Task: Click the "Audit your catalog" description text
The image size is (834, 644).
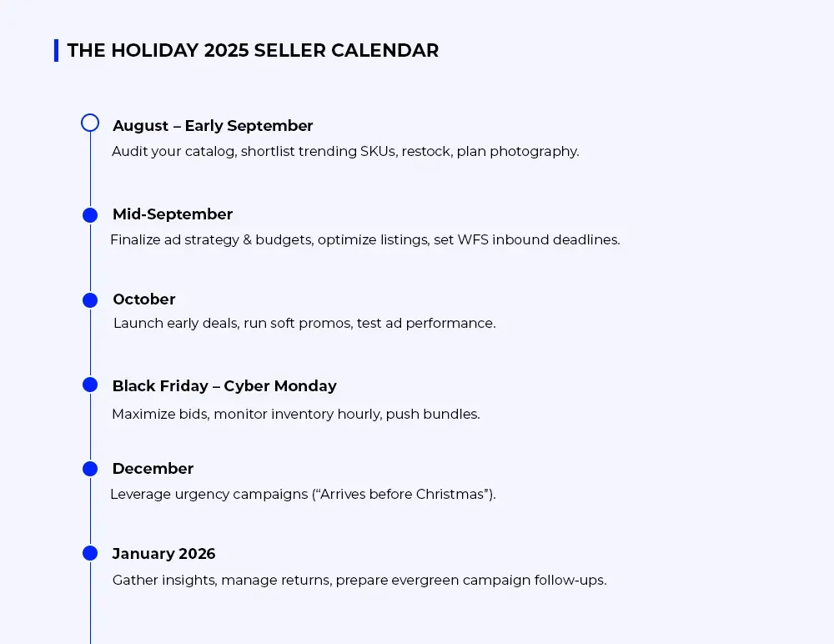Action: [345, 152]
